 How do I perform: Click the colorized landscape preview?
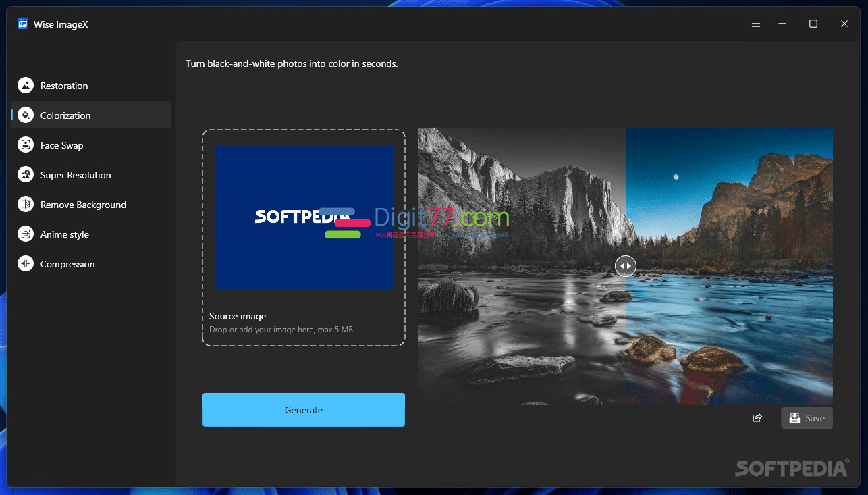(x=730, y=266)
